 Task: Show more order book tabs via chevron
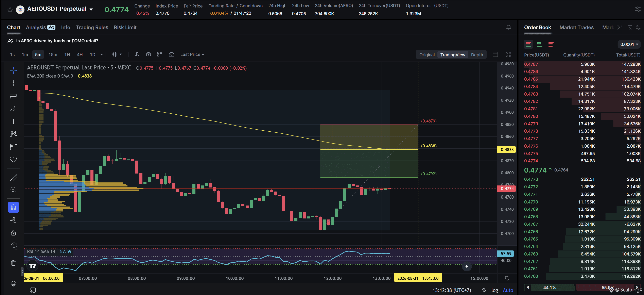pos(619,27)
